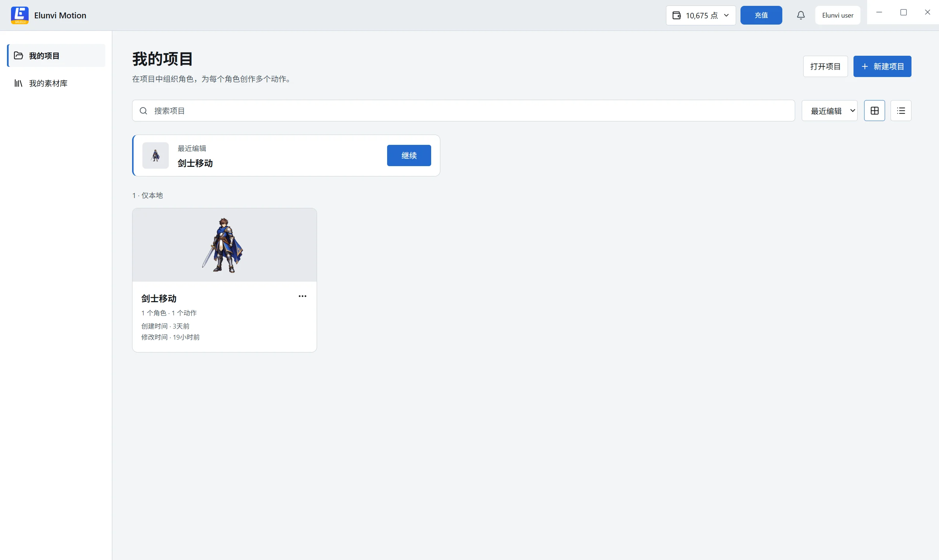Click 继续 to resume 剑士移动
Image resolution: width=939 pixels, height=560 pixels.
(x=409, y=155)
